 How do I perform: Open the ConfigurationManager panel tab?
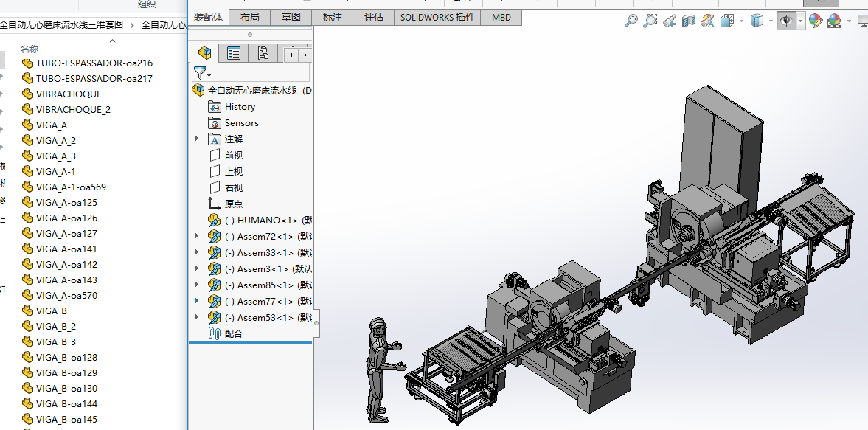pos(263,53)
